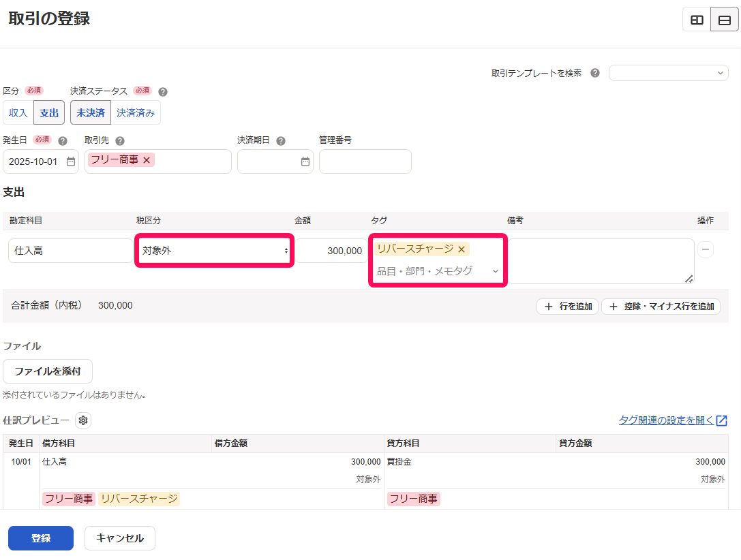741x560 pixels.
Task: Click the 仕入高 account field
Action: click(70, 251)
